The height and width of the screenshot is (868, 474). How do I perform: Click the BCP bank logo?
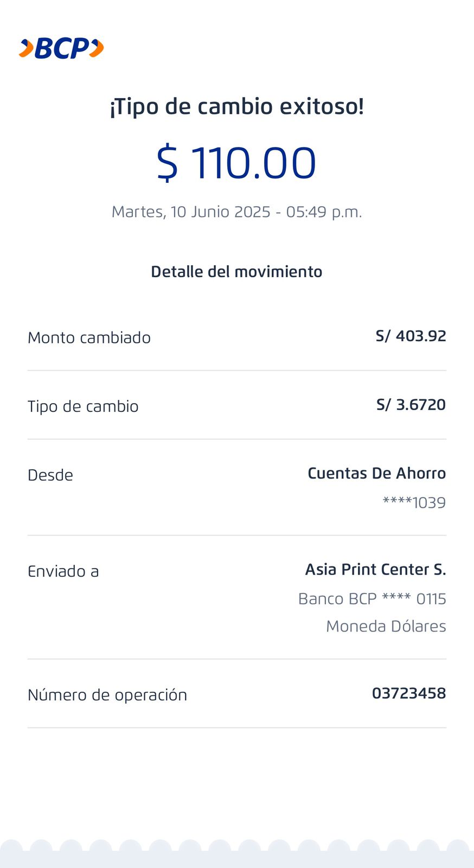click(x=61, y=49)
